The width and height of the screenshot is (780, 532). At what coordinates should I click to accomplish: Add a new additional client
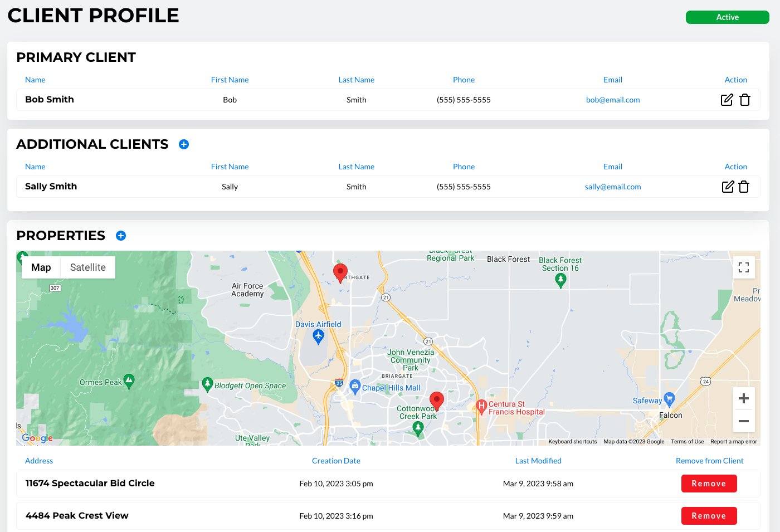pos(184,144)
